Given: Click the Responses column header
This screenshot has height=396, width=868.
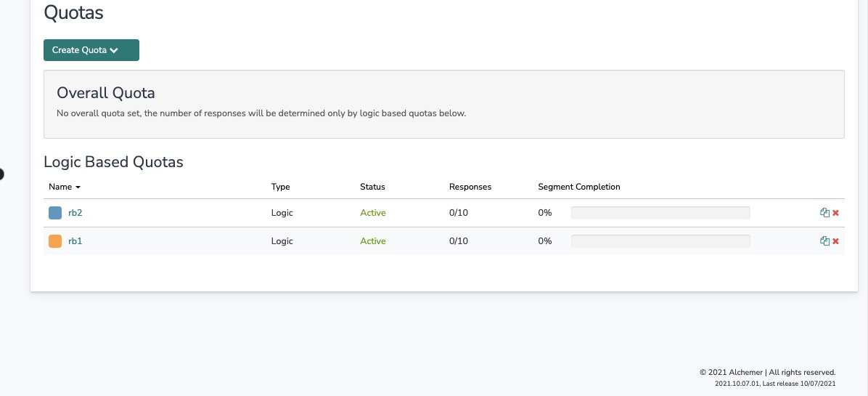Looking at the screenshot, I should click(x=470, y=187).
